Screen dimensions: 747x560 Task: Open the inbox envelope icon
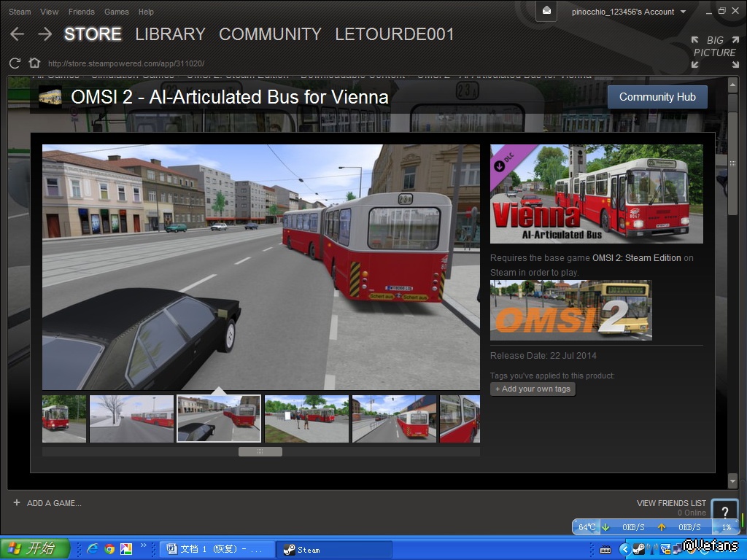tap(546, 11)
